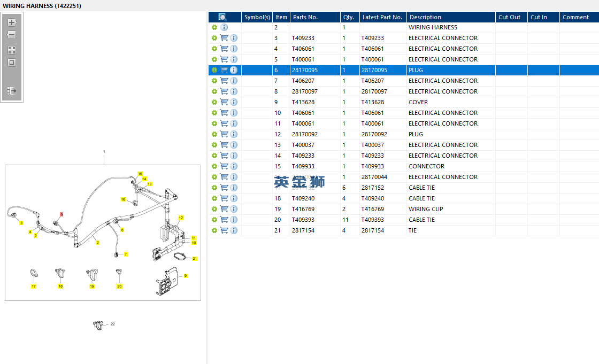Image resolution: width=599 pixels, height=364 pixels.
Task: Select the WIRING CLIP description
Action: pos(426,209)
